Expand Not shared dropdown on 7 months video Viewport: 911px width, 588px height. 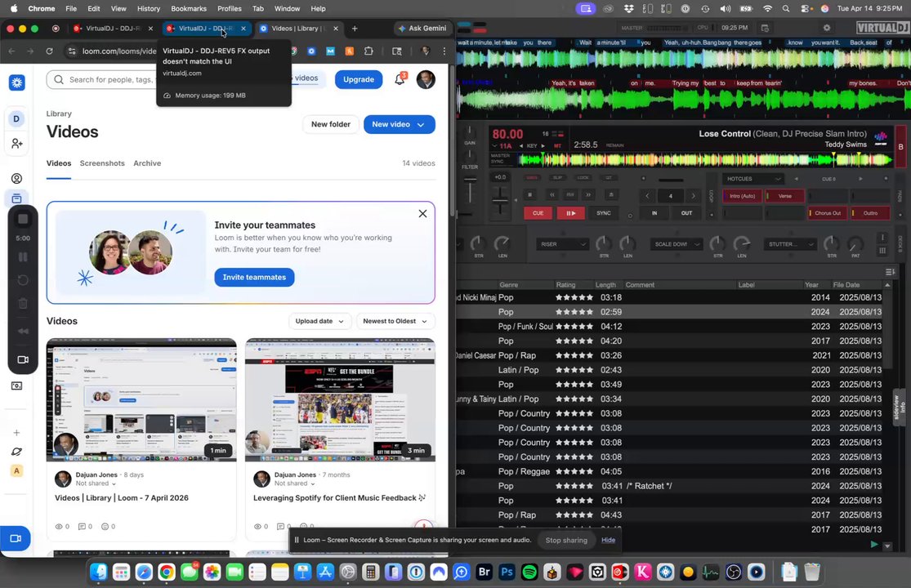pos(295,483)
